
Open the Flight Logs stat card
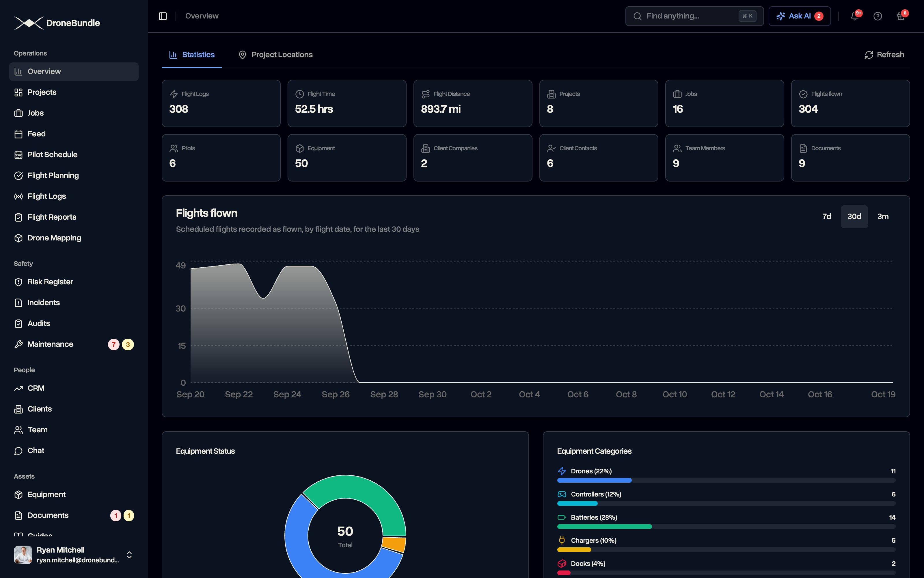[x=221, y=103]
